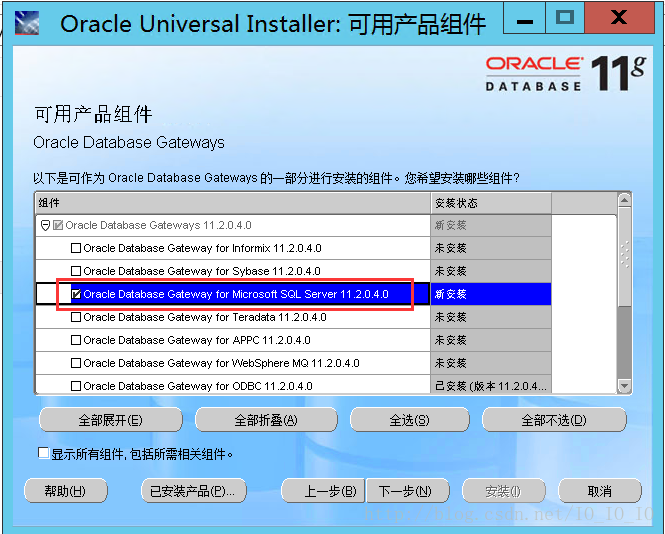This screenshot has width=665, height=534.
Task: Click the list scrollbar up arrow
Action: [624, 200]
